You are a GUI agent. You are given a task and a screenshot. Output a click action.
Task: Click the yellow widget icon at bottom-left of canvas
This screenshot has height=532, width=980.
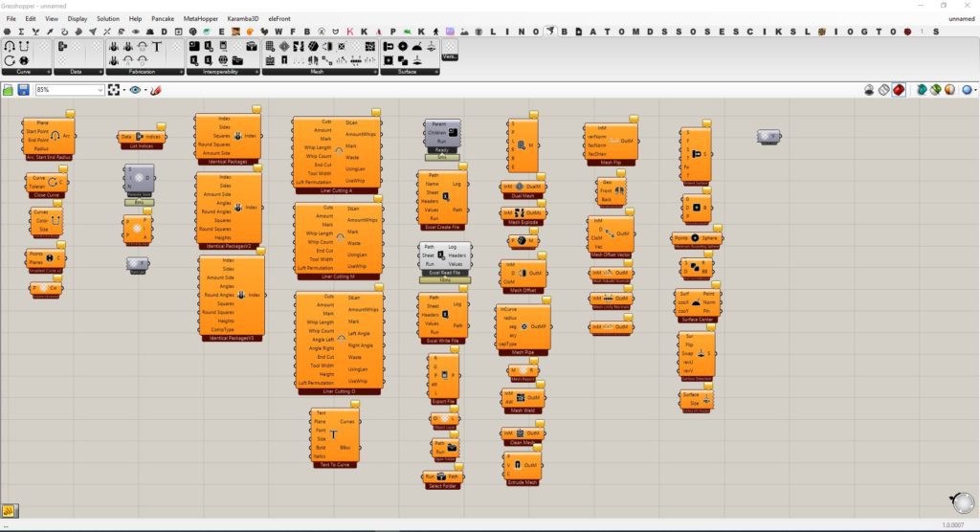point(9,511)
